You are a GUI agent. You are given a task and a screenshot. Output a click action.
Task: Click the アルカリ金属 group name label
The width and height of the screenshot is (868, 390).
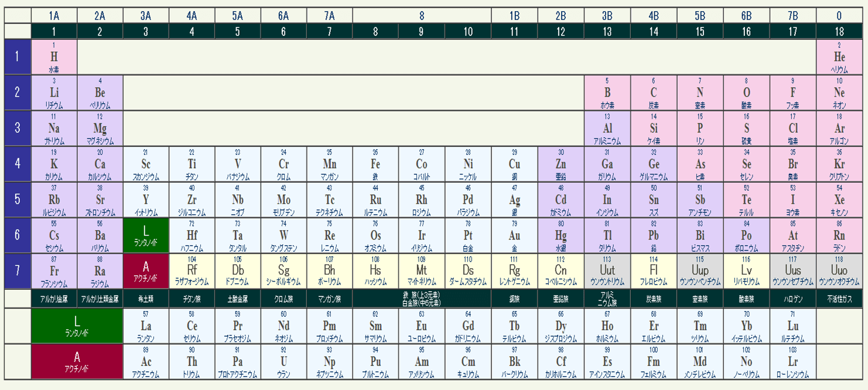point(54,299)
